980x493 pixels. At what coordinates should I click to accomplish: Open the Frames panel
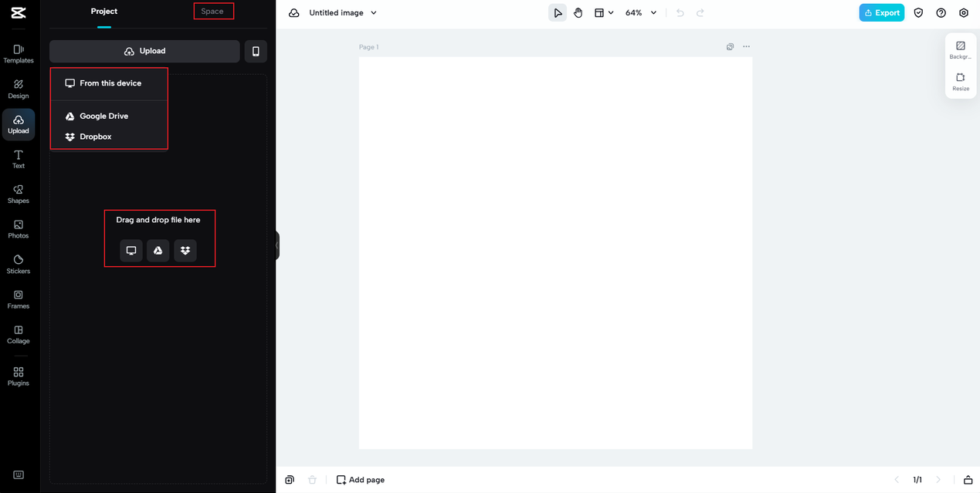tap(19, 299)
